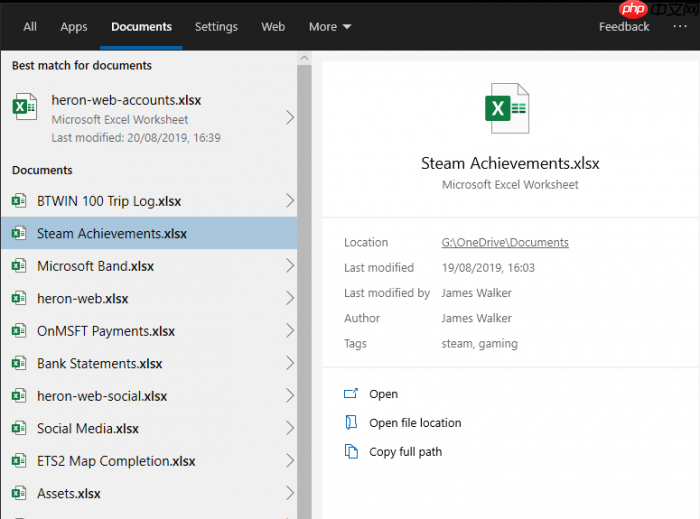This screenshot has width=700, height=519.
Task: Click the results list scroll-up arrow
Action: [x=304, y=58]
